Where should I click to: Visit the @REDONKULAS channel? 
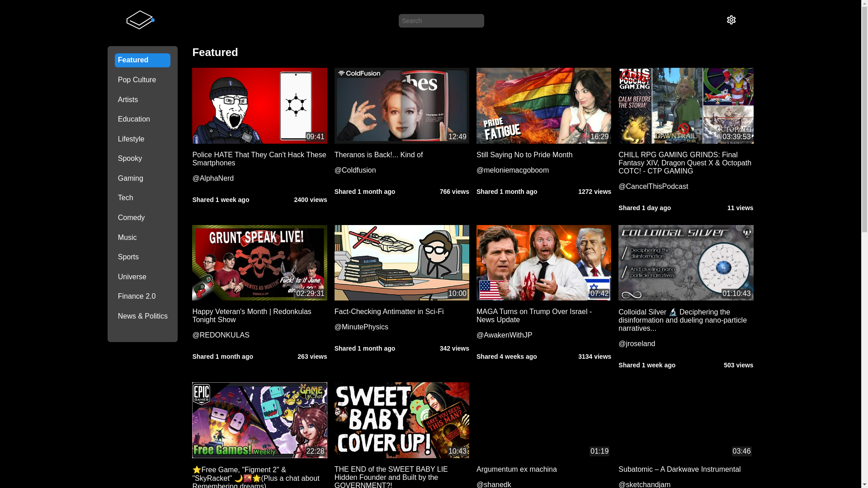(221, 335)
